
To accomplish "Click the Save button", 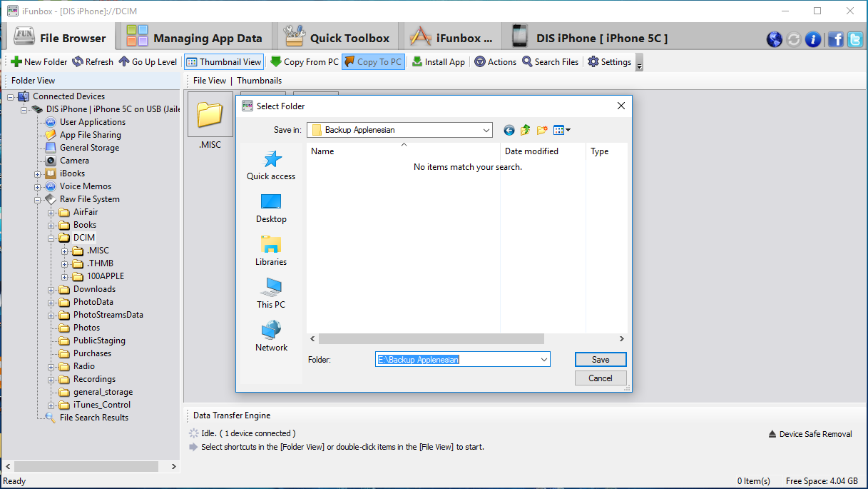I will [x=601, y=359].
